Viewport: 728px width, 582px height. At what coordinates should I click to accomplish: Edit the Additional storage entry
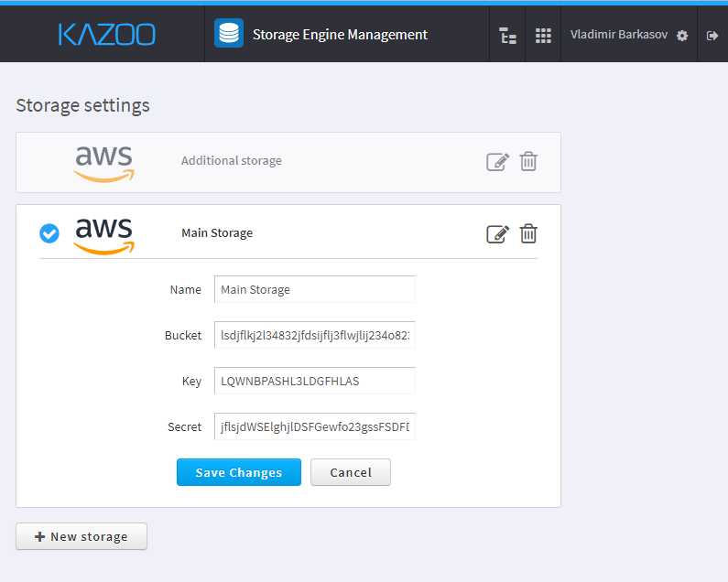click(x=497, y=162)
